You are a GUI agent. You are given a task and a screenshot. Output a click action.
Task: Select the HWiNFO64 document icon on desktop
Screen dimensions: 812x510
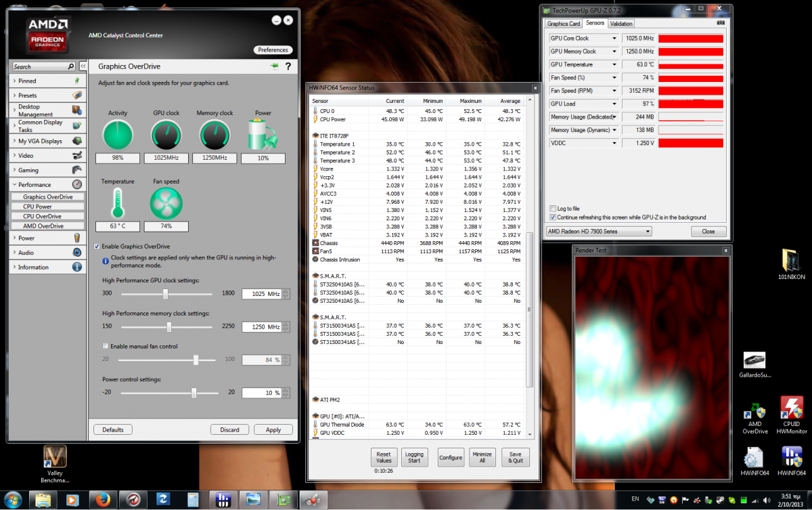754,461
